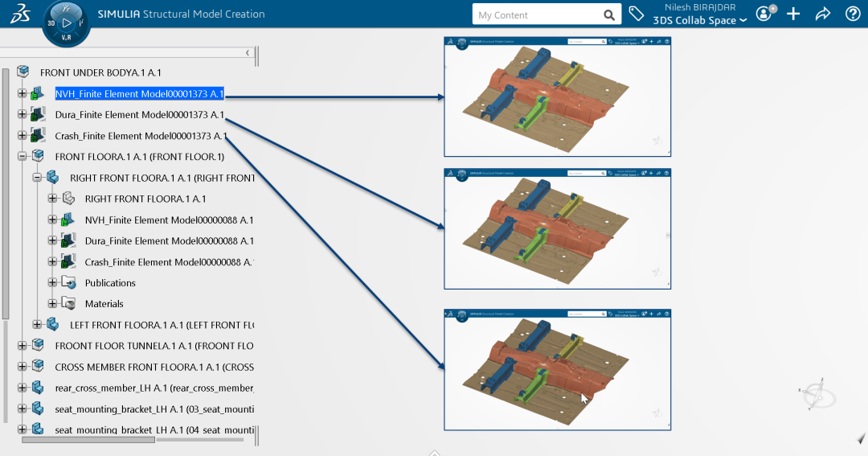868x456 pixels.
Task: Select Crash_Finite Element Model00001373 A.1 row
Action: [141, 136]
